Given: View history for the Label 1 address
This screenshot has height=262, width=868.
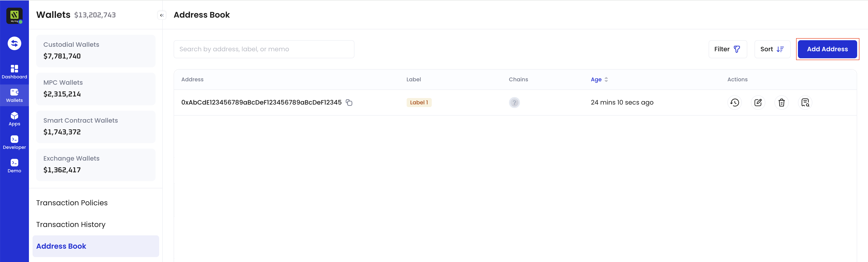Looking at the screenshot, I should click(x=735, y=102).
